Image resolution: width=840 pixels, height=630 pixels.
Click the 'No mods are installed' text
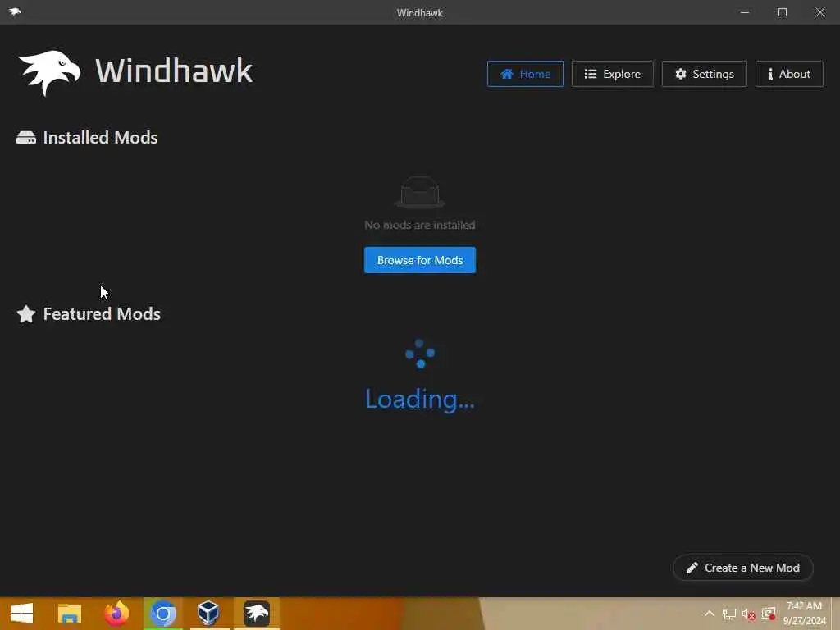point(420,225)
